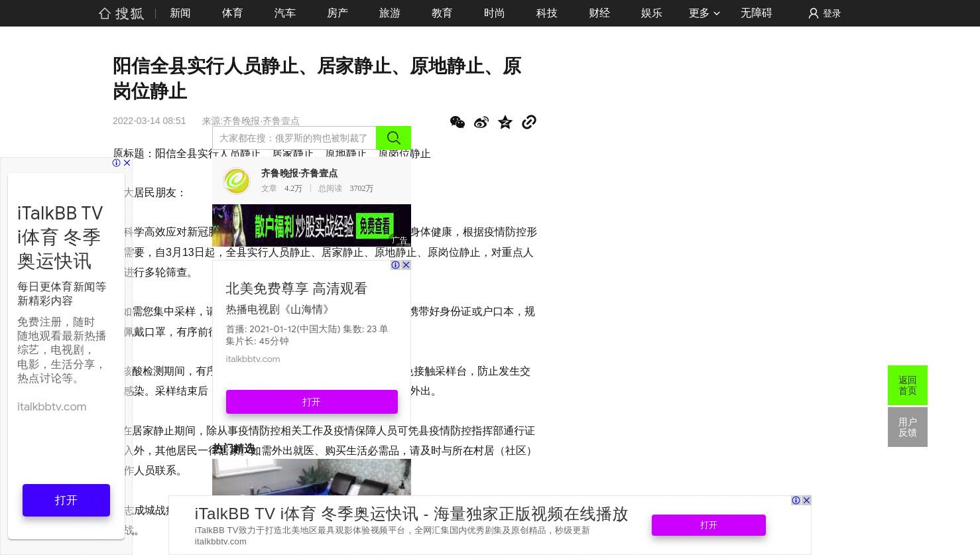Image resolution: width=980 pixels, height=555 pixels.
Task: Close the bottom iTalkBB banner ad
Action: (806, 500)
